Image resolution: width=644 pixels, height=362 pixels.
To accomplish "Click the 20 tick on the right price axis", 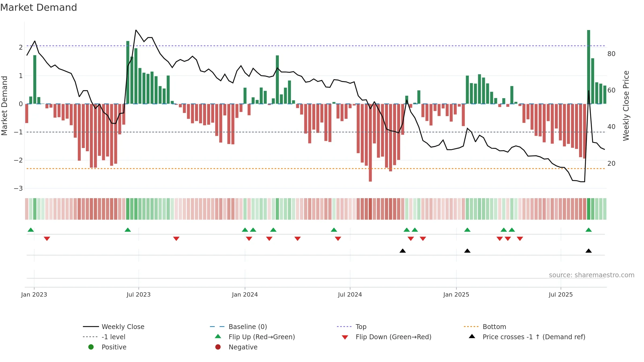I will pos(612,163).
